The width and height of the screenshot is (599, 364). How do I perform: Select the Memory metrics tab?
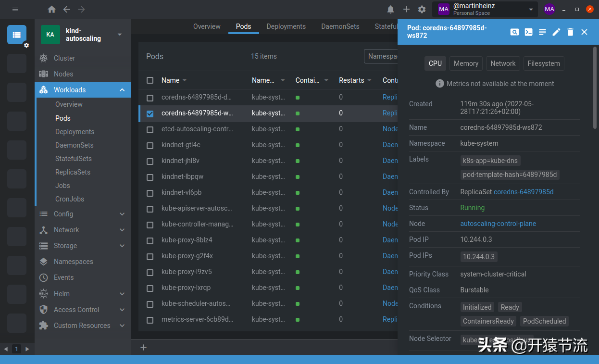pyautogui.click(x=466, y=63)
